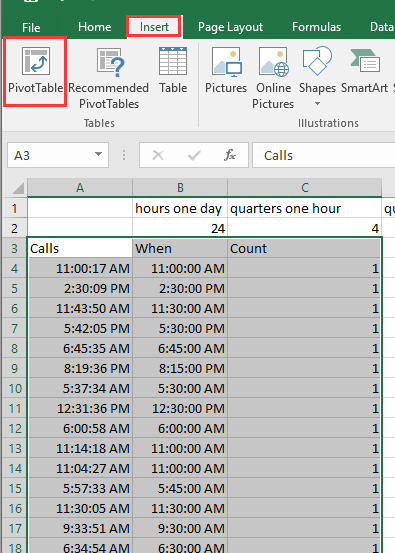Select row 17 header

pos(14,528)
